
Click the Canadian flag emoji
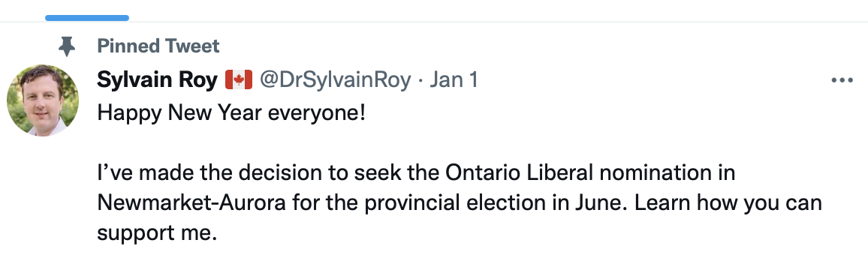pos(239,80)
